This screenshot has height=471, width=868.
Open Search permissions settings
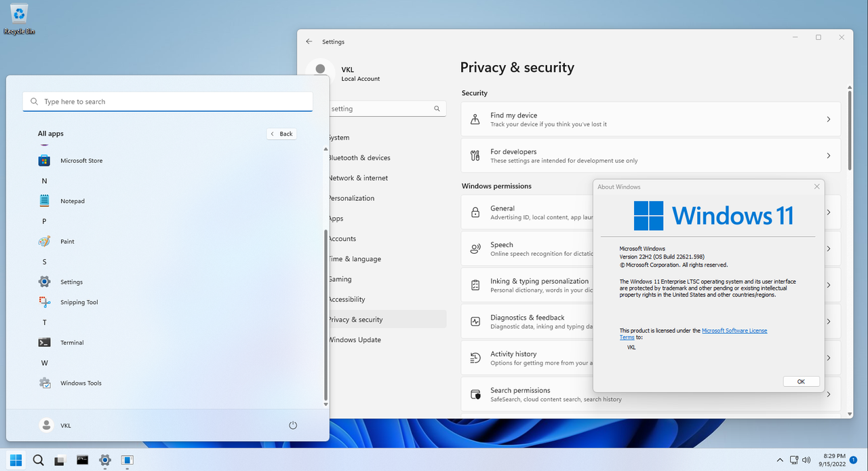pyautogui.click(x=650, y=394)
